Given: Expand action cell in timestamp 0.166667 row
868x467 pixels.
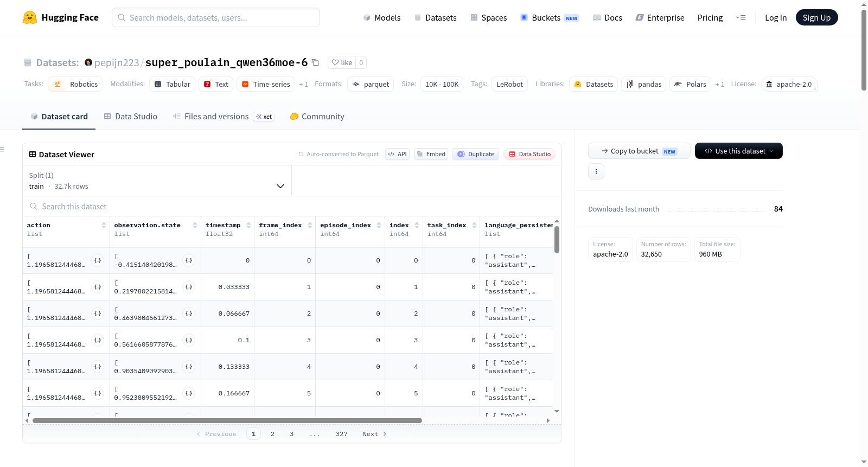Looking at the screenshot, I should tap(98, 393).
